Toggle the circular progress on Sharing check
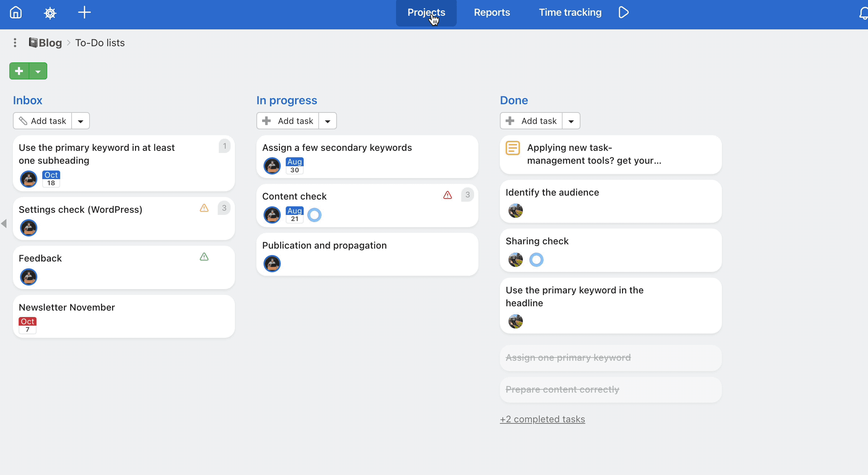 [536, 259]
